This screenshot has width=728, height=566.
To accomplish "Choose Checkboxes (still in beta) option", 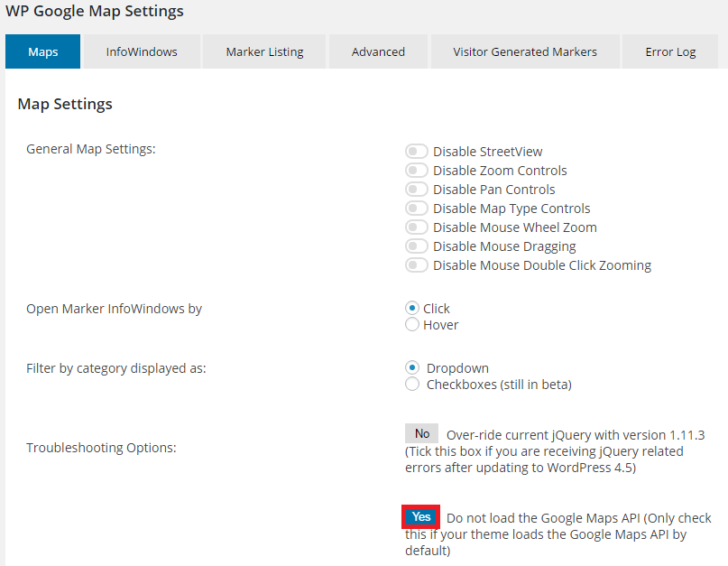I will [412, 384].
